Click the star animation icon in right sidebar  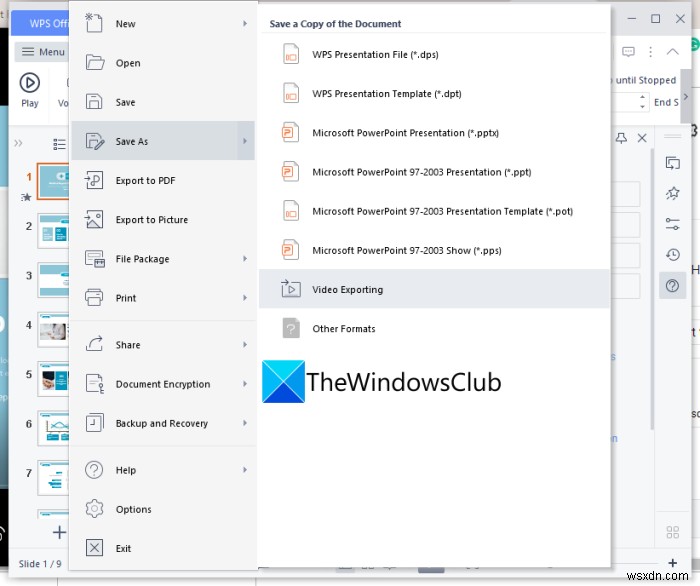pos(673,193)
